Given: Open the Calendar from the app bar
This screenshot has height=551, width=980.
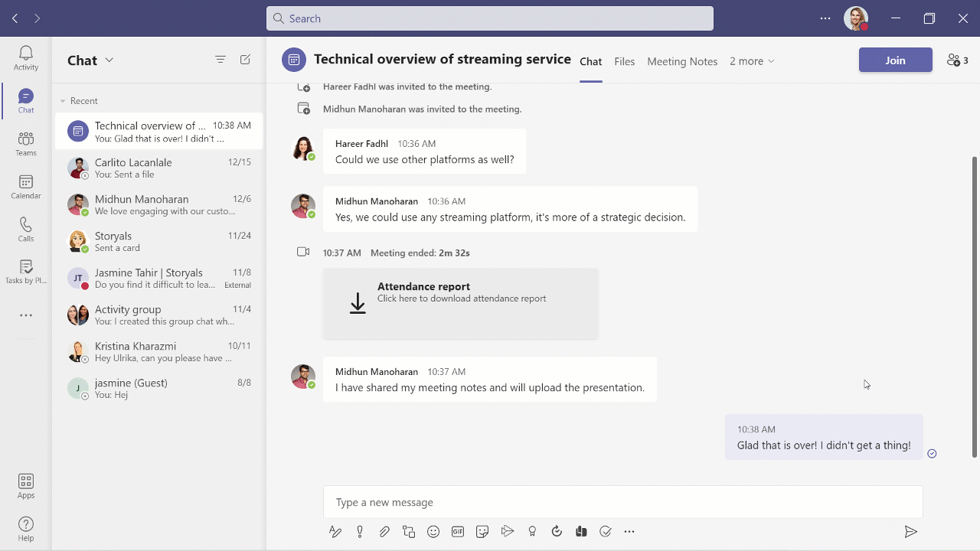Looking at the screenshot, I should 25,185.
